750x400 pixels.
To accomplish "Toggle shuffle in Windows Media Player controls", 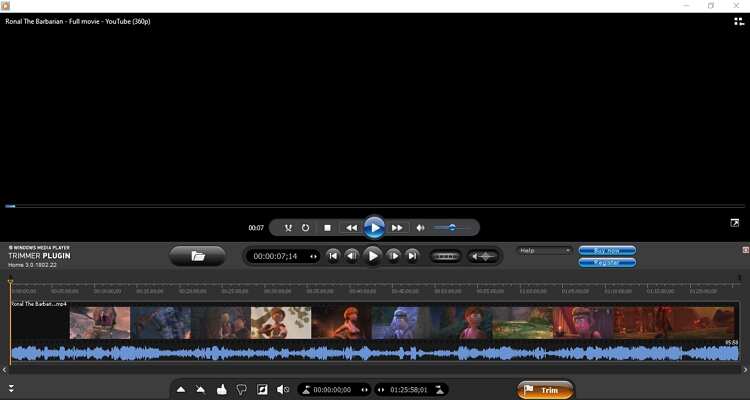I will [288, 228].
